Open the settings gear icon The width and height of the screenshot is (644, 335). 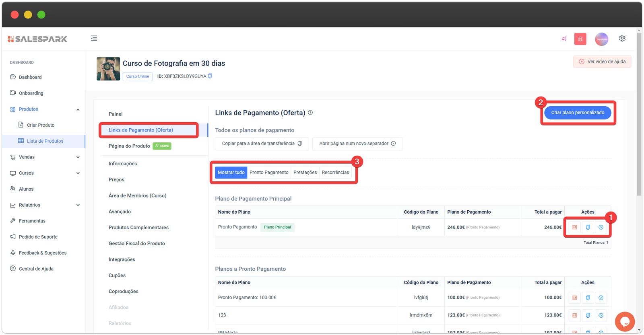(622, 38)
